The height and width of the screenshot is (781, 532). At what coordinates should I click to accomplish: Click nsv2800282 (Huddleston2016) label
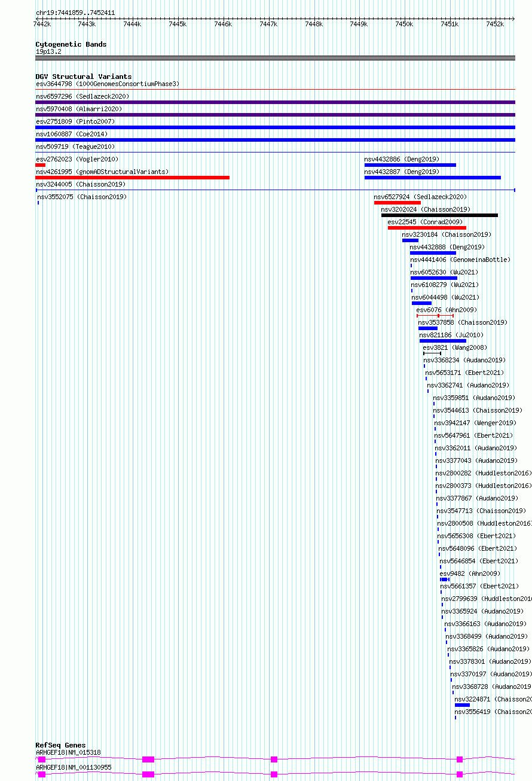click(484, 473)
